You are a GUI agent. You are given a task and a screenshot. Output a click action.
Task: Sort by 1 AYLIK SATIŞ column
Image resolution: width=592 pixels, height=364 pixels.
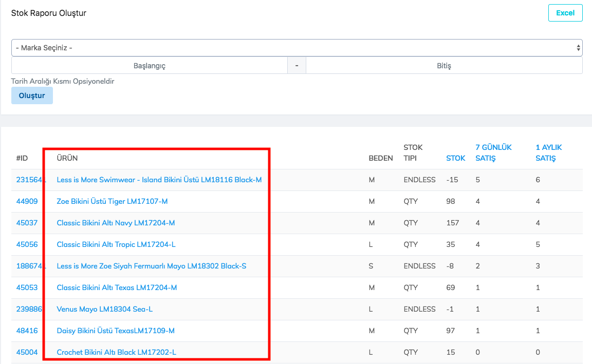click(548, 152)
